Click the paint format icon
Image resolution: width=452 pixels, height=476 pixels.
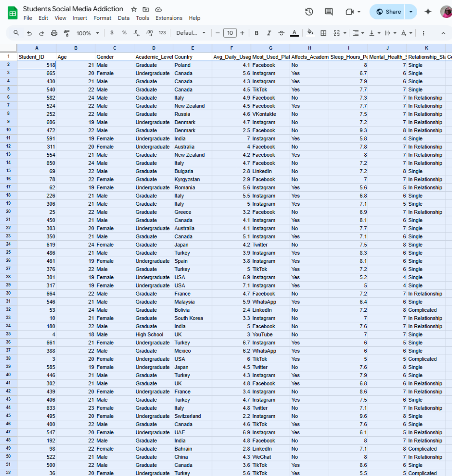67,33
